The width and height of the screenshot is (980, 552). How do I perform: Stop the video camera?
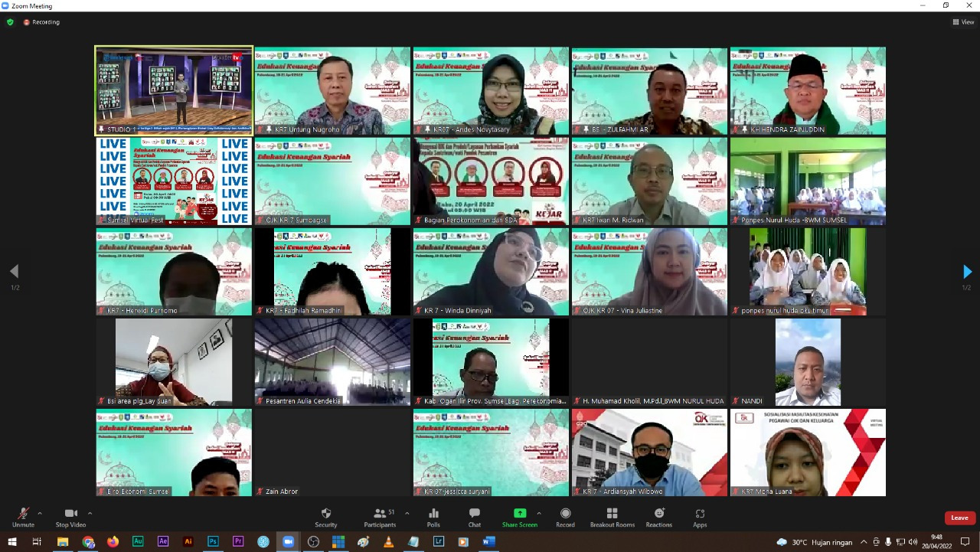pos(70,517)
